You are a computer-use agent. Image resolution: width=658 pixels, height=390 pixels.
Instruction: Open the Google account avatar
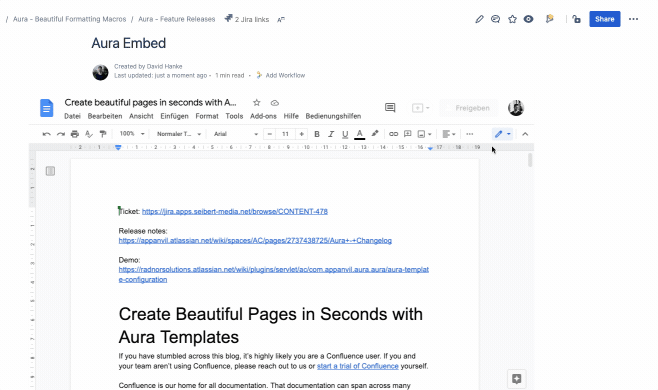pyautogui.click(x=516, y=108)
